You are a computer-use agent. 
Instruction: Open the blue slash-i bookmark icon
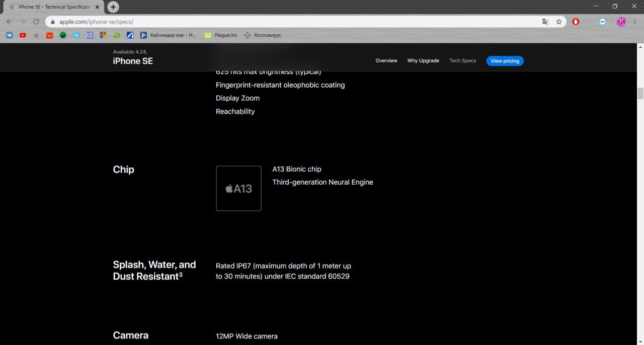pyautogui.click(x=130, y=35)
